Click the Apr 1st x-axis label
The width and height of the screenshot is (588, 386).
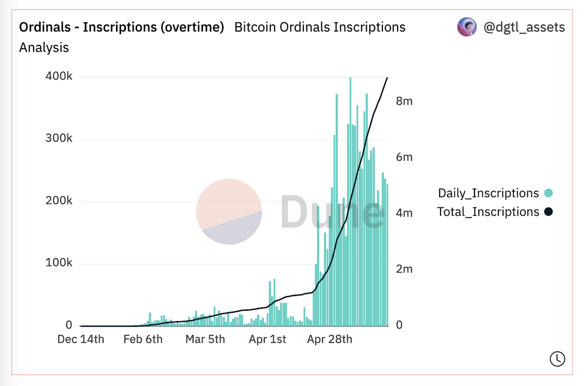267,339
